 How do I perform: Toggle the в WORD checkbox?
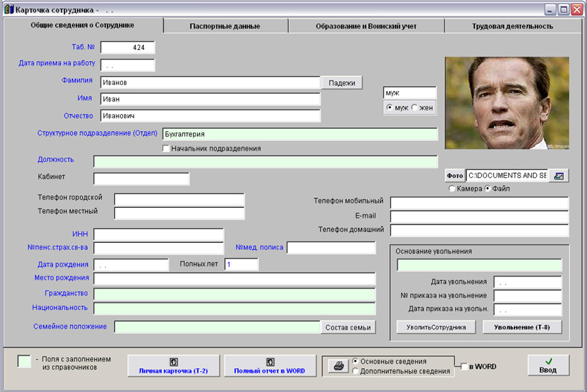465,367
